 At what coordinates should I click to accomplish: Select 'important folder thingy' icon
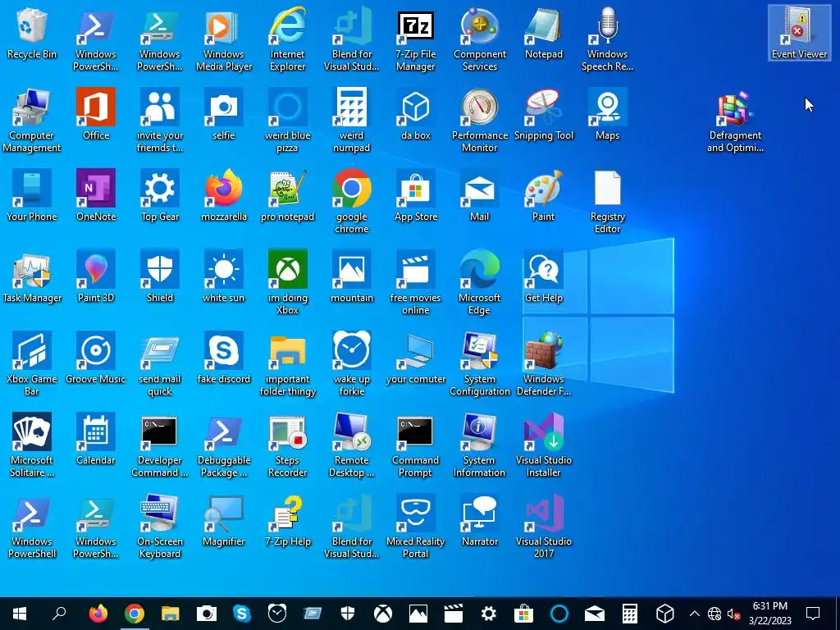(288, 363)
